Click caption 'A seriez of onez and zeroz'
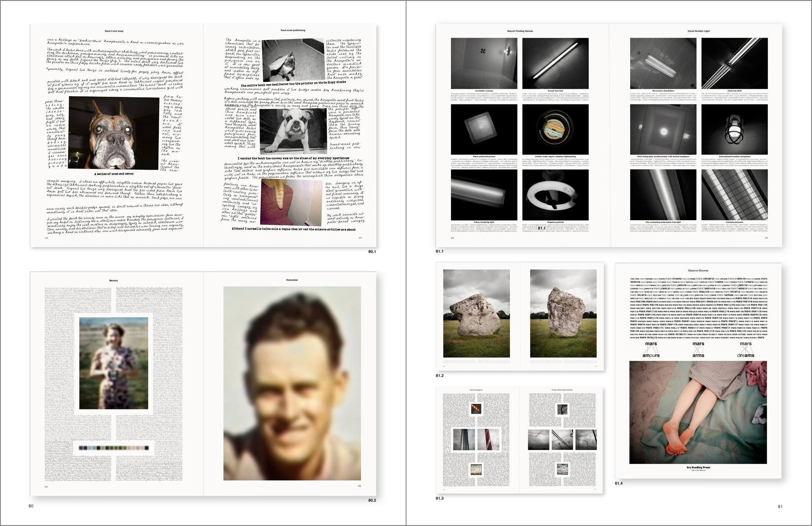This screenshot has height=526, width=812. [x=114, y=174]
